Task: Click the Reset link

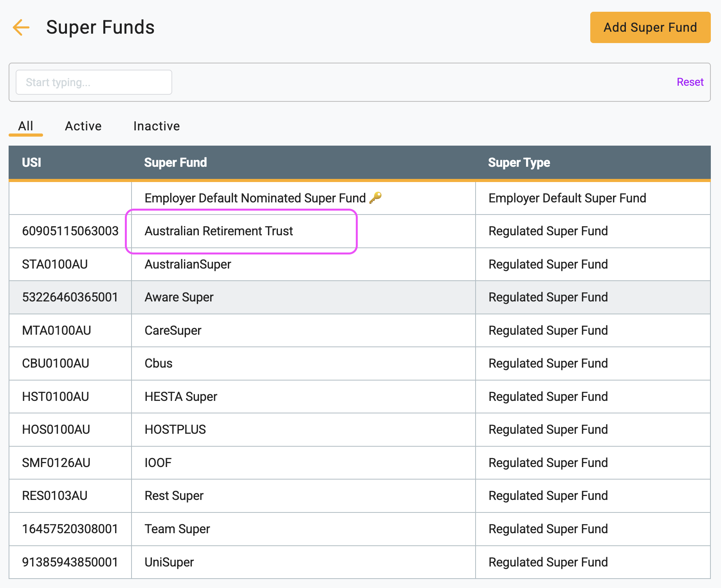Action: [x=690, y=82]
